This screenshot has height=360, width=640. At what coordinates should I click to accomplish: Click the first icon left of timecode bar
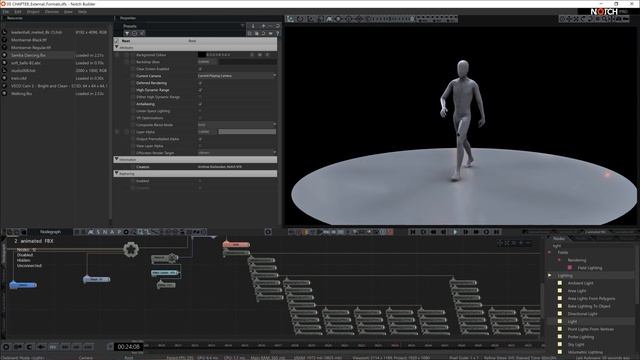coord(6,347)
